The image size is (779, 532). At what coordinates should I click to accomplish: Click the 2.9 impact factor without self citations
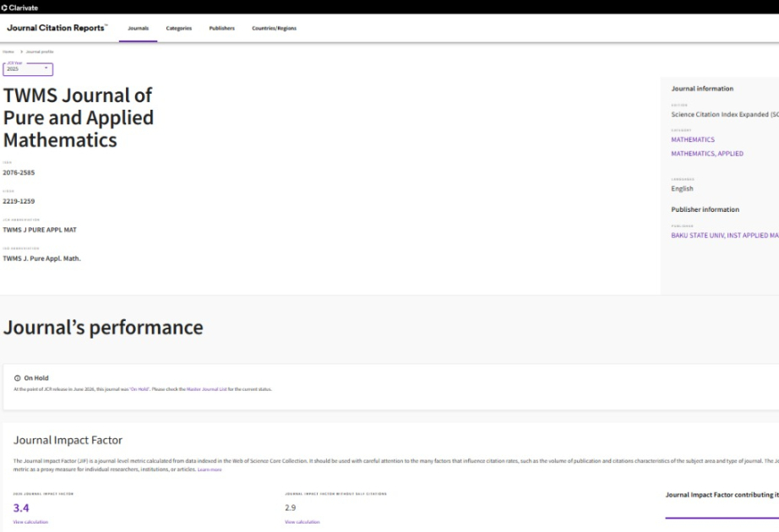290,508
